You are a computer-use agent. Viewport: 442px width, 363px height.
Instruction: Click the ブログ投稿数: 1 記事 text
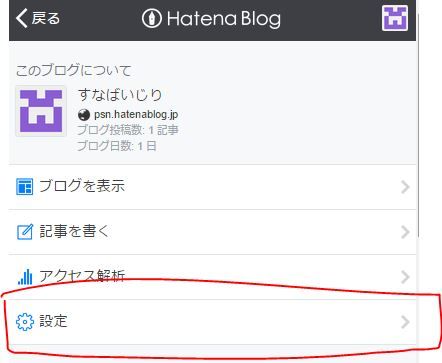click(128, 130)
